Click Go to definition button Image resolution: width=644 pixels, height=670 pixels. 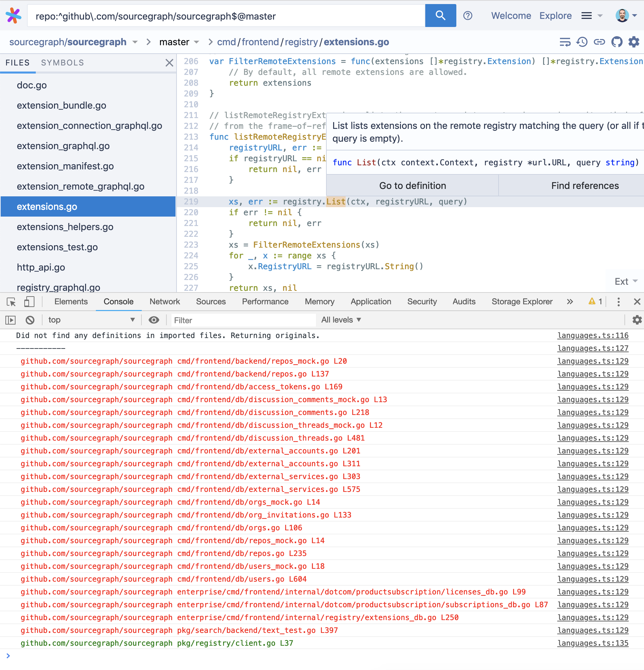(413, 186)
